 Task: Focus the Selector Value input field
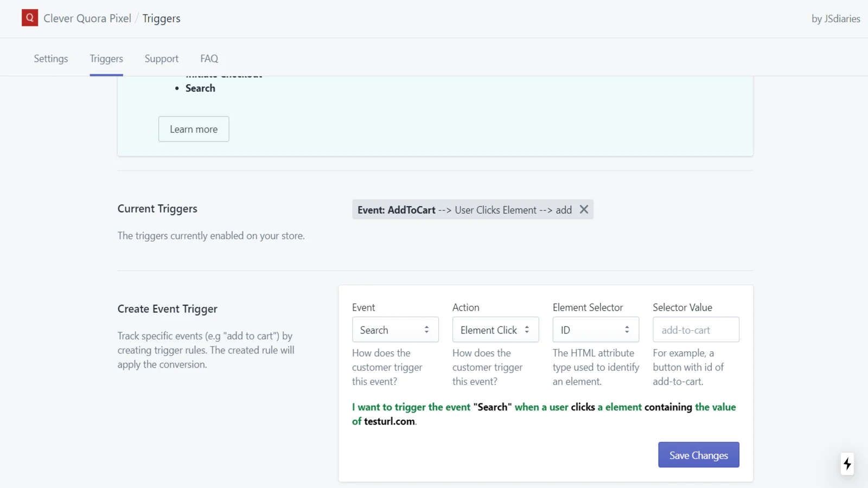click(x=695, y=330)
